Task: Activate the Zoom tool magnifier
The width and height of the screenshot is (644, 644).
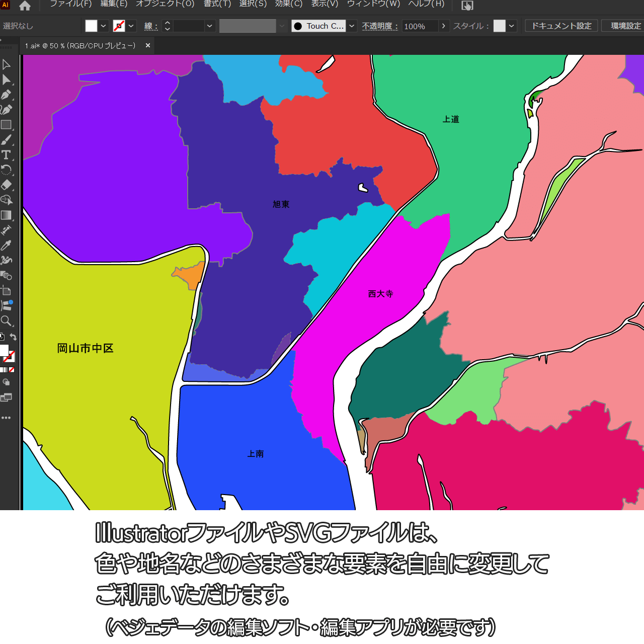Action: click(x=7, y=321)
